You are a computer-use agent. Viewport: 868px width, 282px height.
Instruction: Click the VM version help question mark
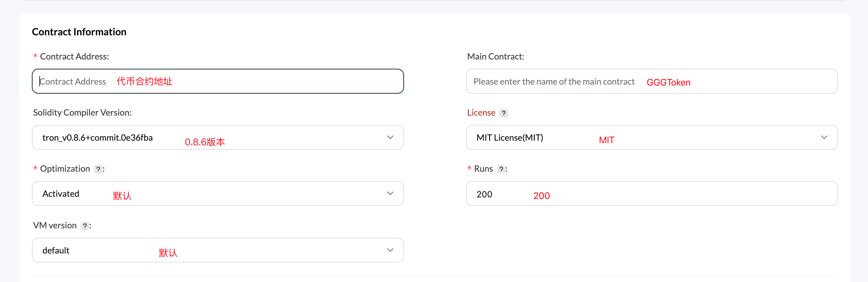pos(85,226)
